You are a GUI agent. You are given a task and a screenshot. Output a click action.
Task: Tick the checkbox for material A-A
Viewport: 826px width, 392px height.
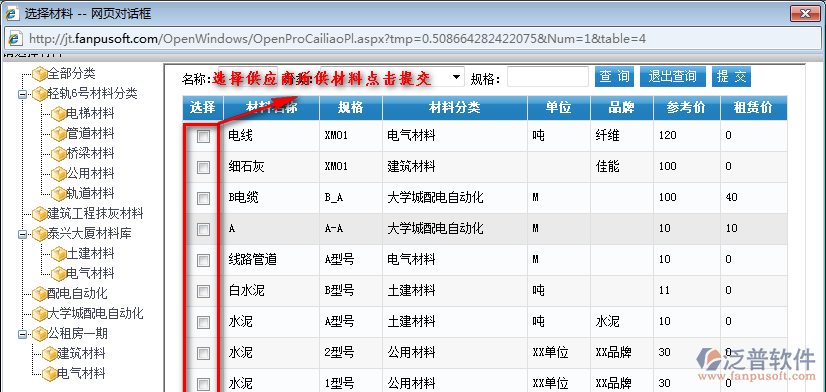click(x=203, y=229)
